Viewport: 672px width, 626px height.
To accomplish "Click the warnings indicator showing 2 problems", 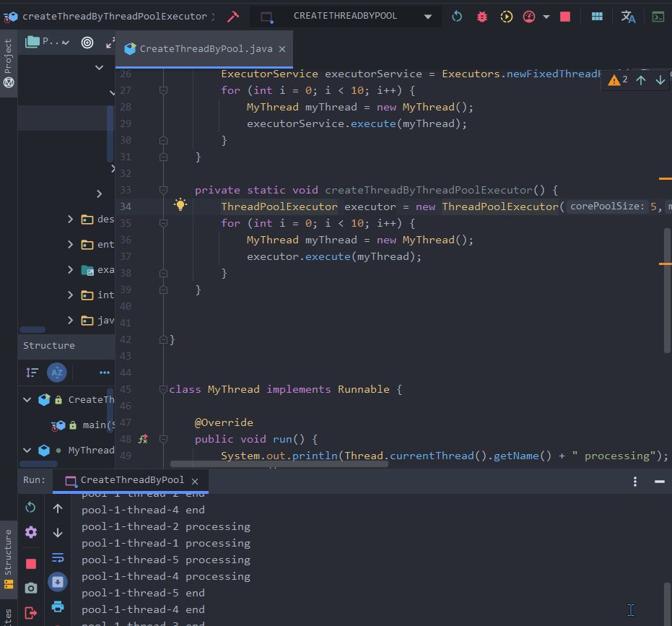I will (618, 79).
